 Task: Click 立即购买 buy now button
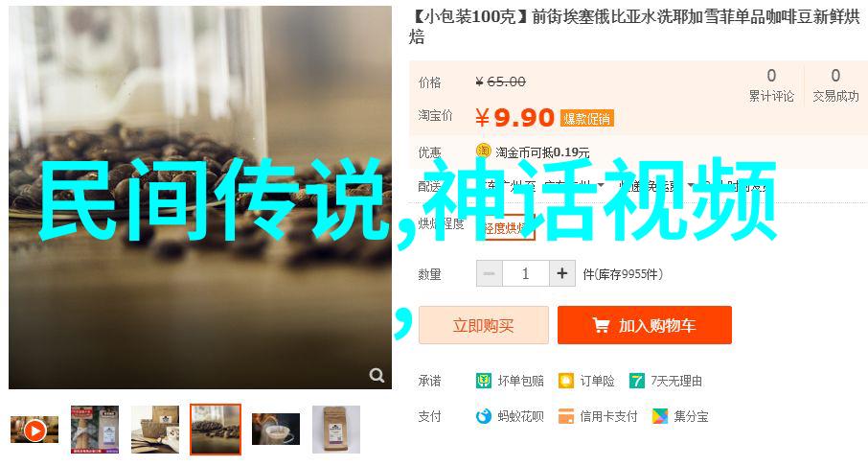click(x=483, y=325)
